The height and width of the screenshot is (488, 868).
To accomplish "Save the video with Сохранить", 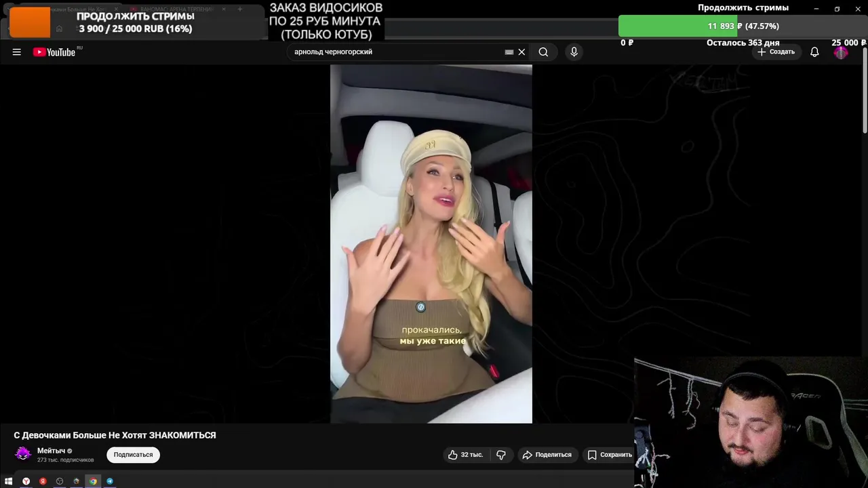I will pos(610,455).
